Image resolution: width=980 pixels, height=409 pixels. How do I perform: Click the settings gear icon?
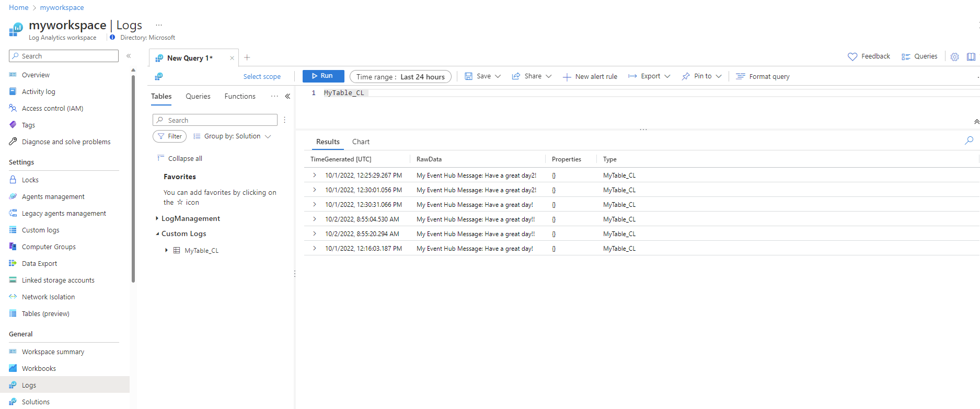click(x=954, y=57)
